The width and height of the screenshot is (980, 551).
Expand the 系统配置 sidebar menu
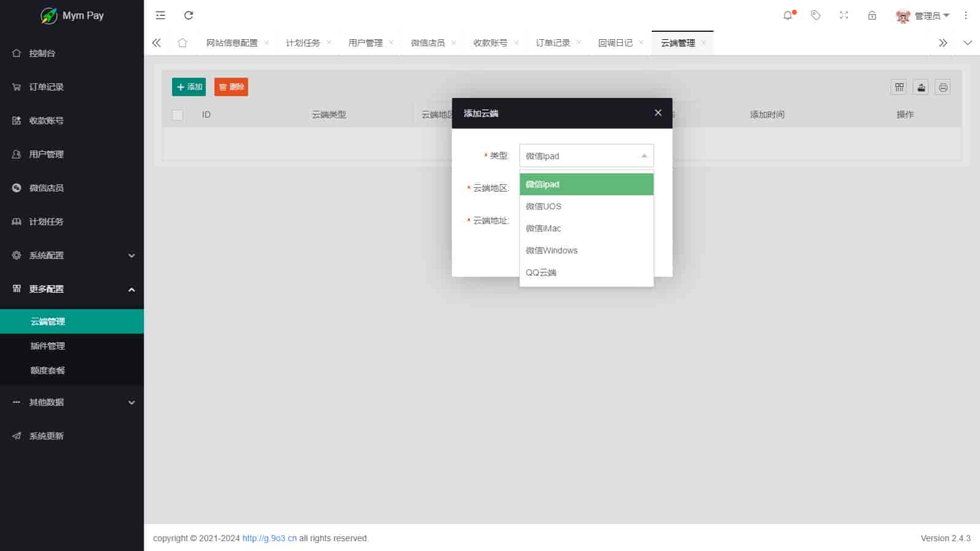coord(72,255)
